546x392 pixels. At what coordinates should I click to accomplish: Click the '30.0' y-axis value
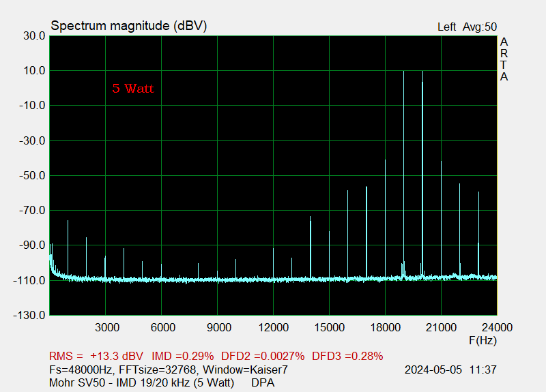click(34, 36)
